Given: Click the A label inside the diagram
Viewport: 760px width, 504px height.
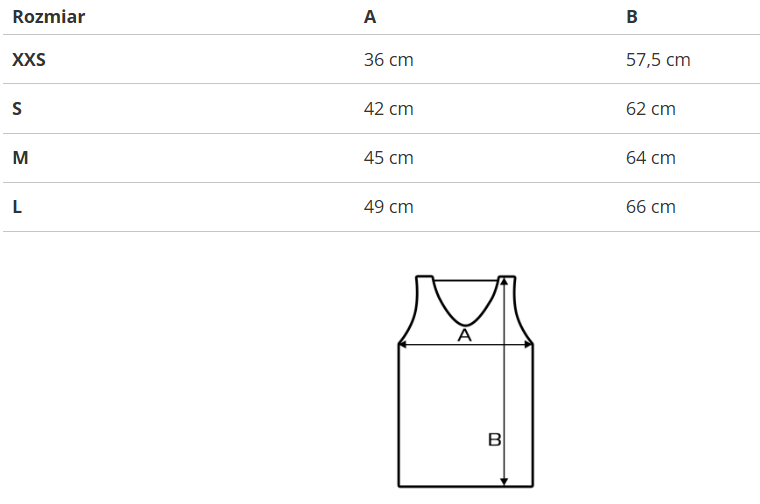Looking at the screenshot, I should click(464, 336).
